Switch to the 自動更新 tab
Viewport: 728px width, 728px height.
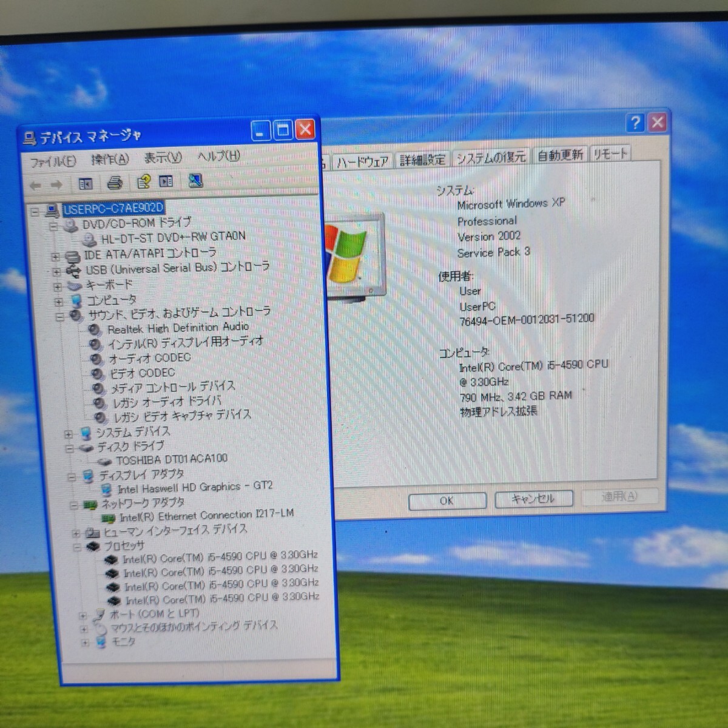point(560,155)
